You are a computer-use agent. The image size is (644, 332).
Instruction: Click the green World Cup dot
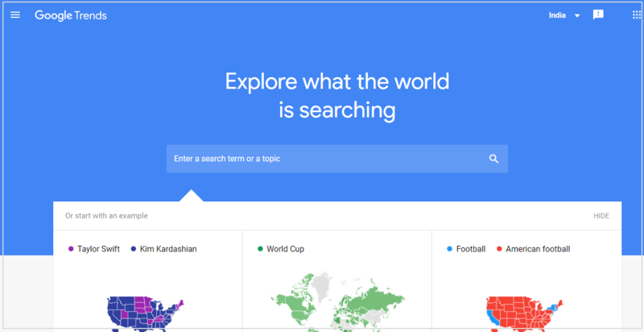pos(260,249)
